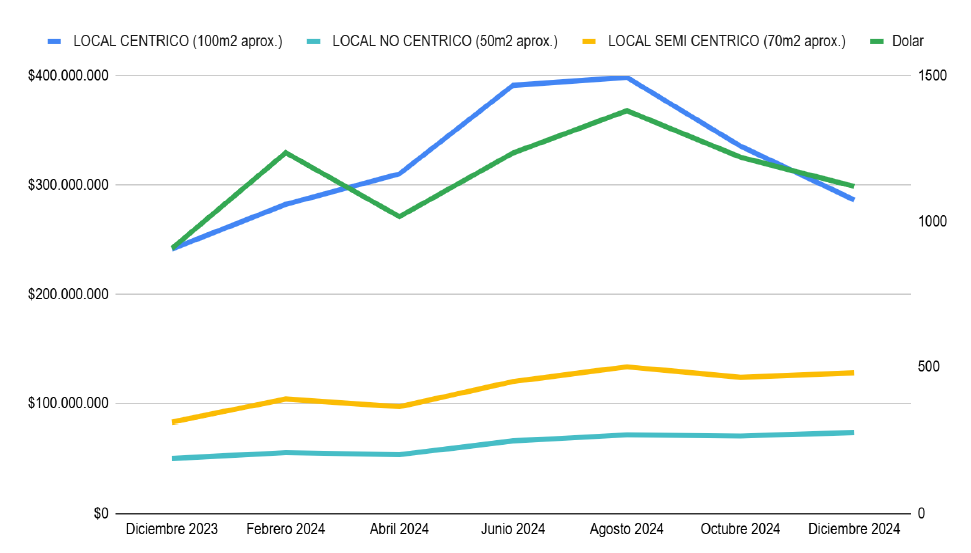Click the blue LOCAL CENTRICO legend swatch
This screenshot has height=553, width=971.
56,41
